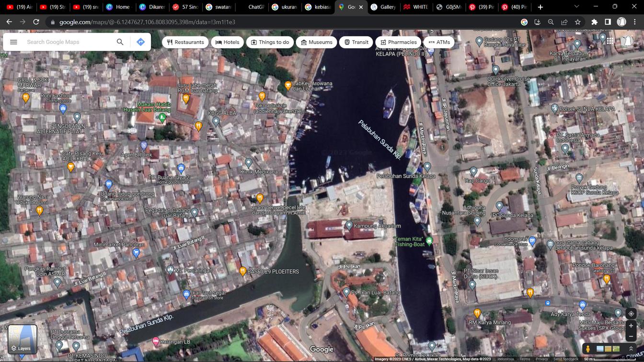Viewport: 644px width, 362px height.
Task: Open the Layers map type switcher
Action: [x=23, y=339]
